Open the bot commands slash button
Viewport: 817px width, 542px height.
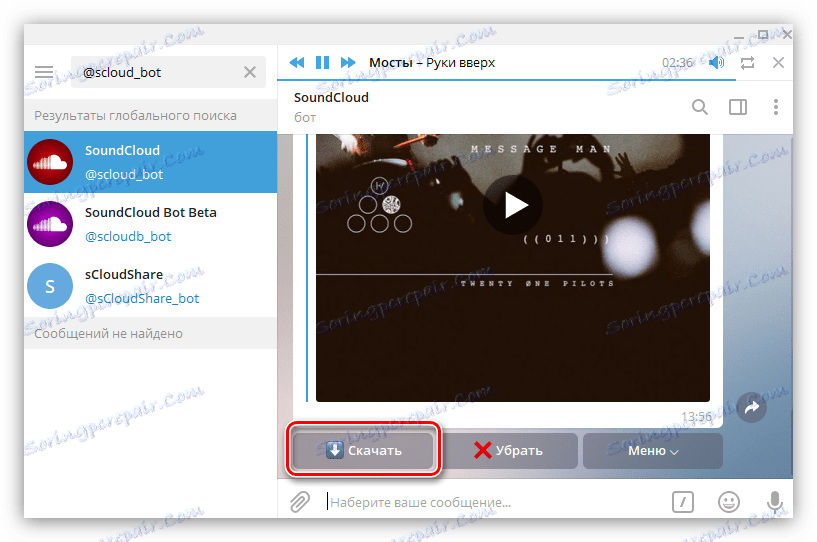click(683, 502)
